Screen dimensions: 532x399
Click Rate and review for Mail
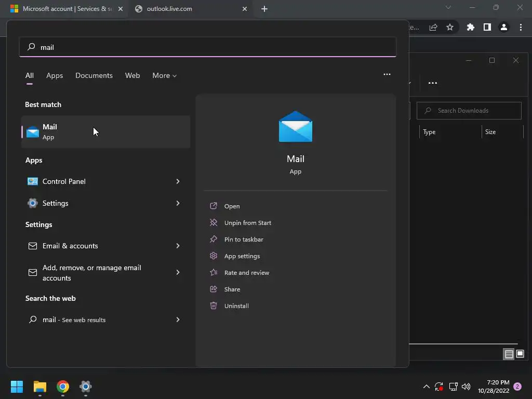click(x=247, y=273)
